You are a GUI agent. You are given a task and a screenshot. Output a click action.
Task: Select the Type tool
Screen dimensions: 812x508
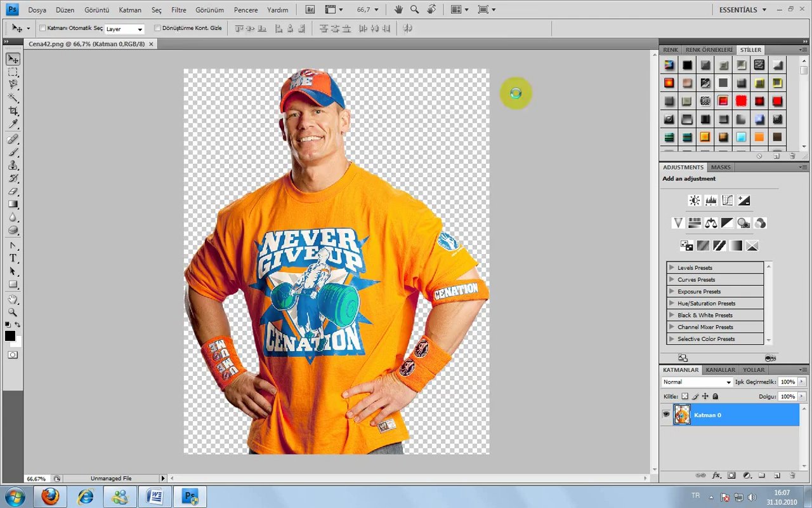coord(13,258)
